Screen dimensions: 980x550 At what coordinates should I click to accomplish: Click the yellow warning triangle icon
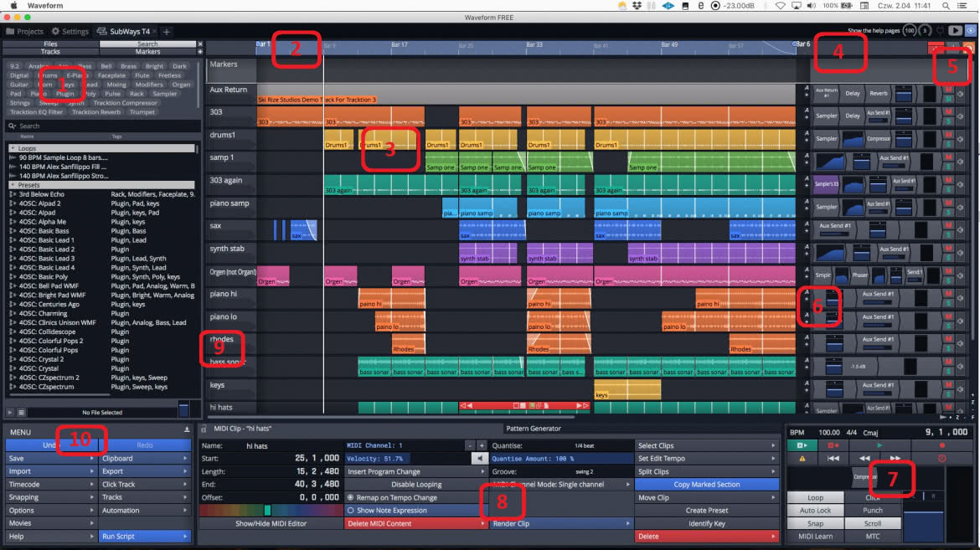click(x=802, y=458)
